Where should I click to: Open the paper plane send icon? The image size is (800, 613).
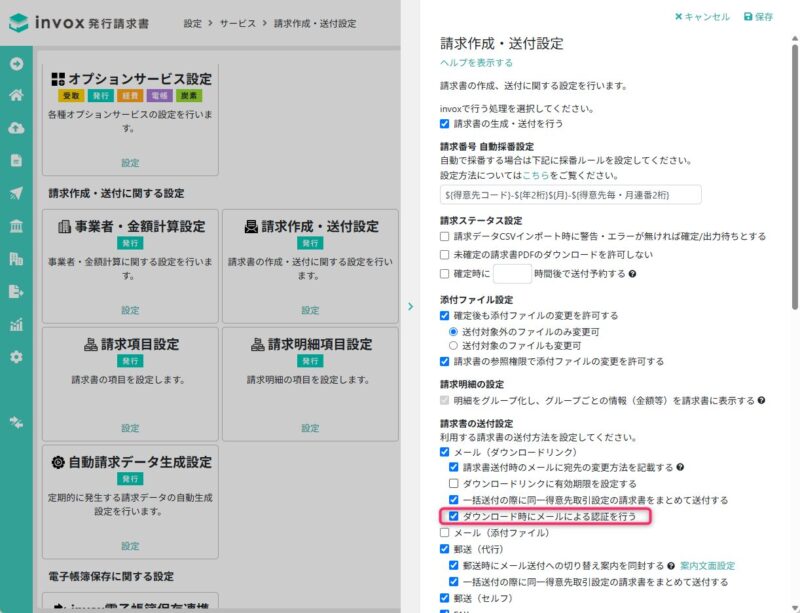[x=16, y=193]
